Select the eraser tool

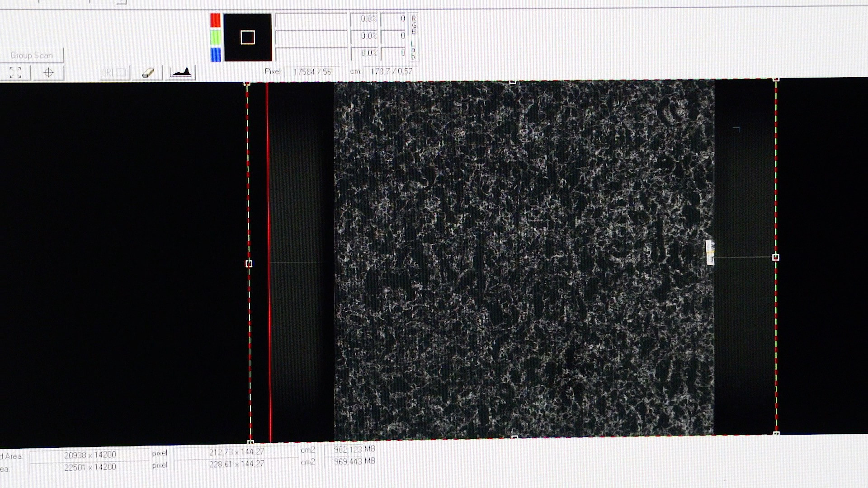point(148,73)
